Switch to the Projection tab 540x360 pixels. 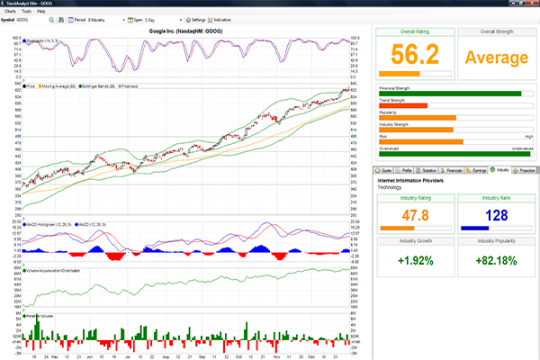(x=524, y=170)
